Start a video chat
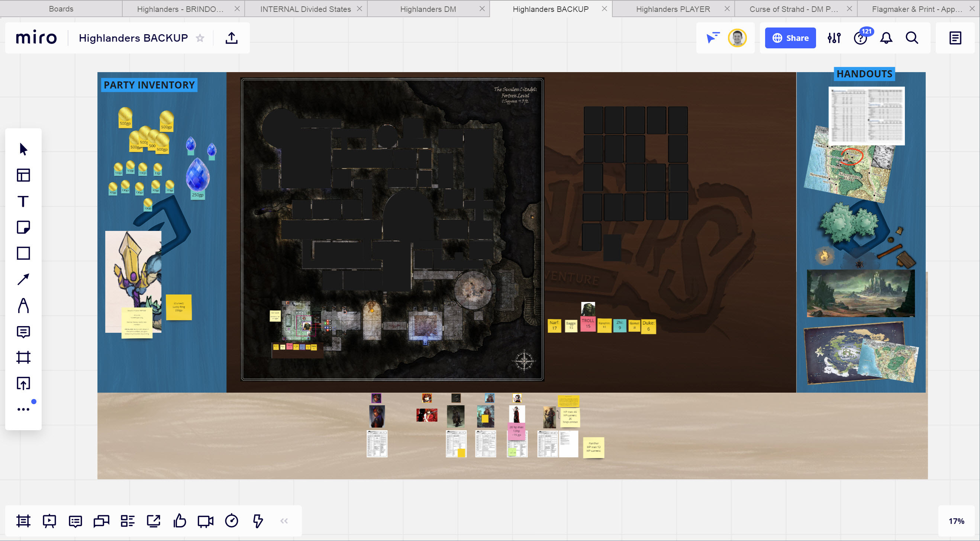This screenshot has width=980, height=541. pos(206,521)
